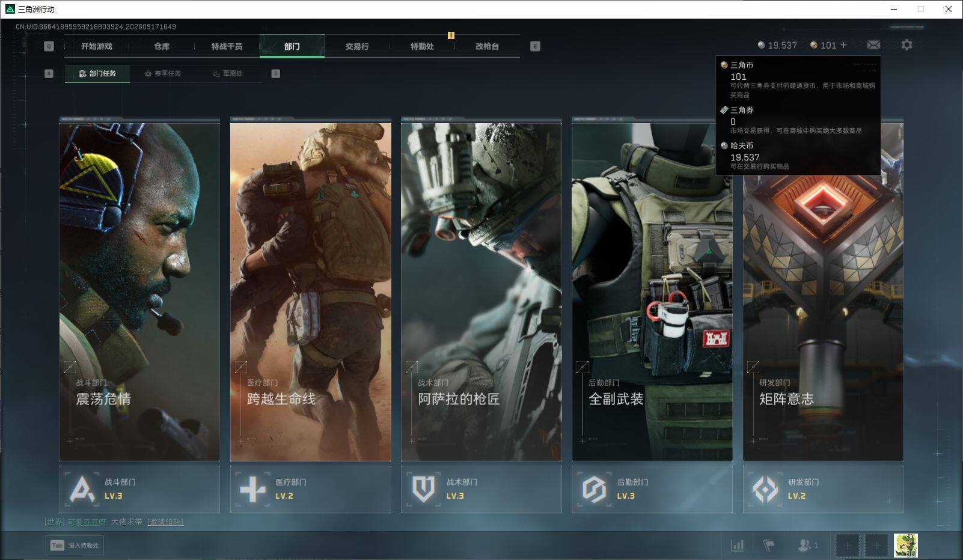Click the 可爱豆豆呀 player name in chat
Screen dimensions: 963x560
point(87,522)
